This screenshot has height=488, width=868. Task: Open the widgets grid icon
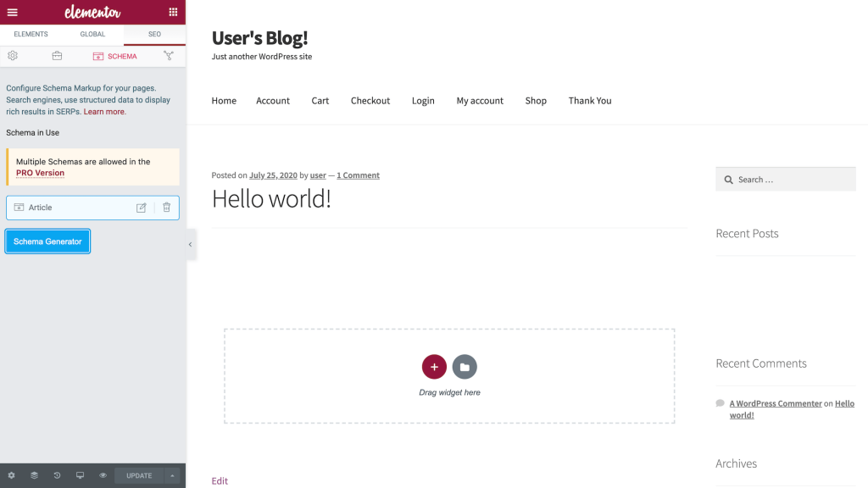[x=173, y=12]
